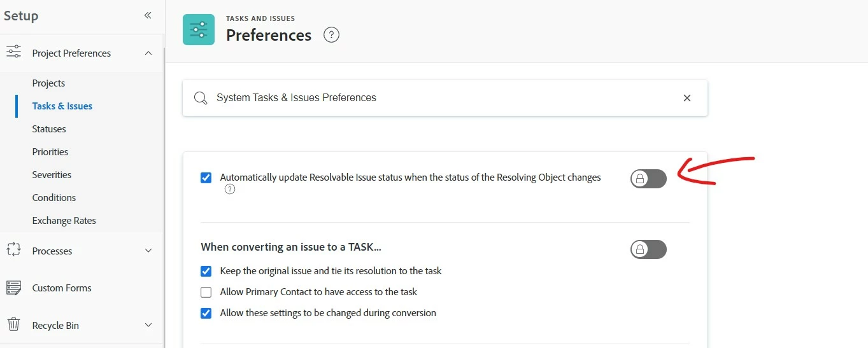Click the search magnifier icon

[201, 98]
